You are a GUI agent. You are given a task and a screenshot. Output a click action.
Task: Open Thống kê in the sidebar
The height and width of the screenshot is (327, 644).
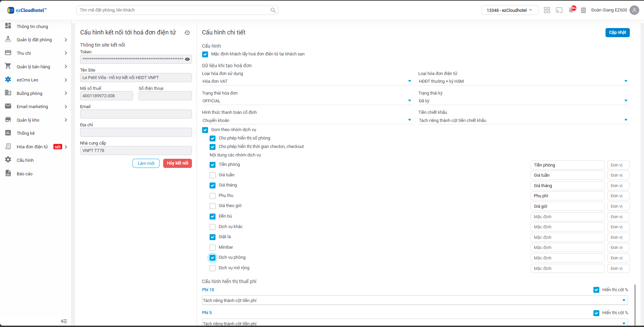(26, 133)
